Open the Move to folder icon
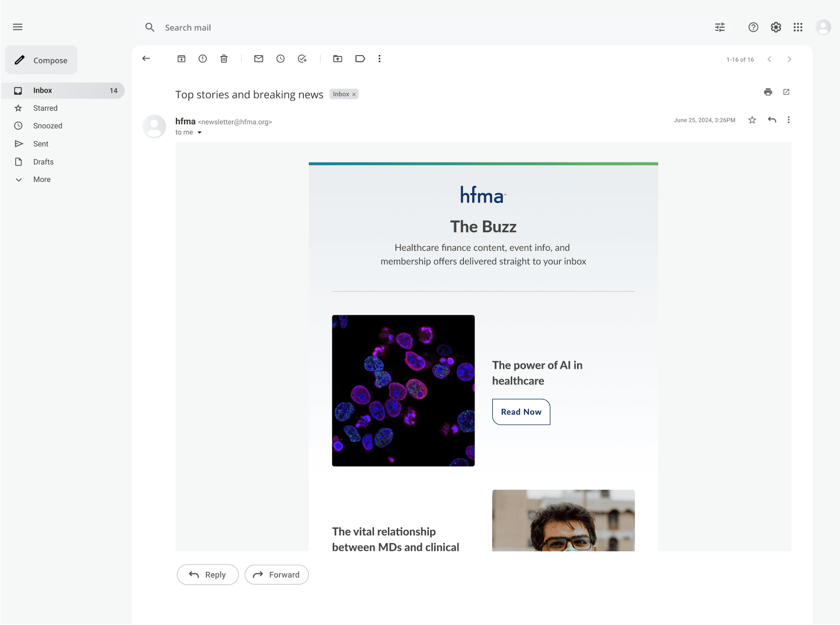Screen dimensions: 840x625 point(338,59)
